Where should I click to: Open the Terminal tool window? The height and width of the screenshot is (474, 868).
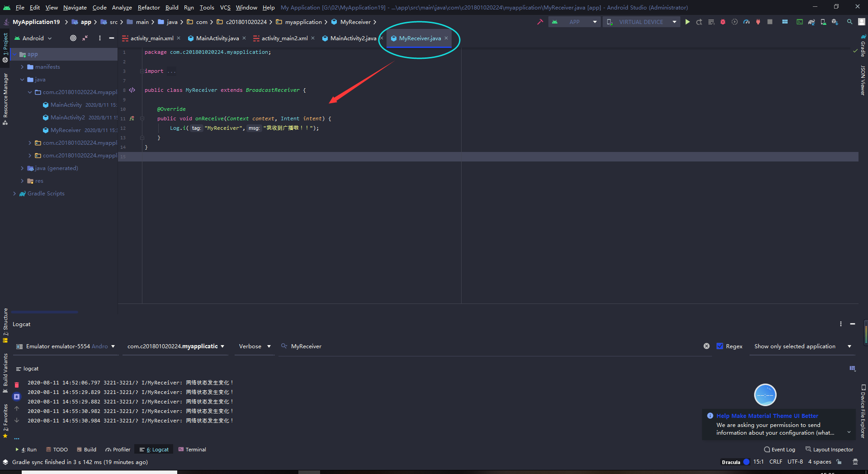coord(192,450)
